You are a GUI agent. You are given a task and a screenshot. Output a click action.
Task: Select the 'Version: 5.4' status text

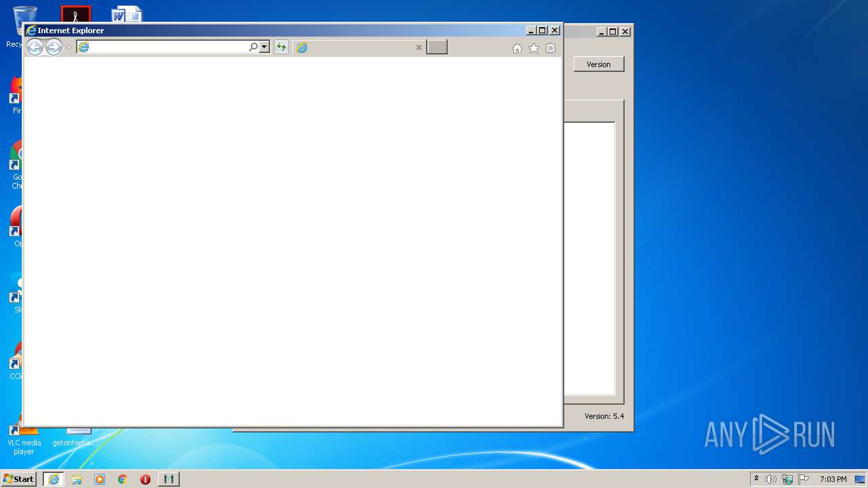[x=604, y=416]
